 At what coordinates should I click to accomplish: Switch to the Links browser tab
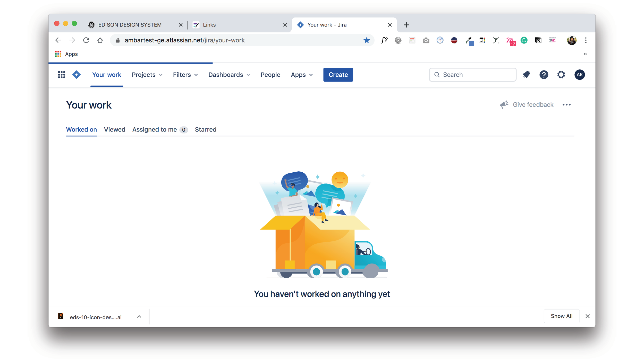(x=240, y=25)
